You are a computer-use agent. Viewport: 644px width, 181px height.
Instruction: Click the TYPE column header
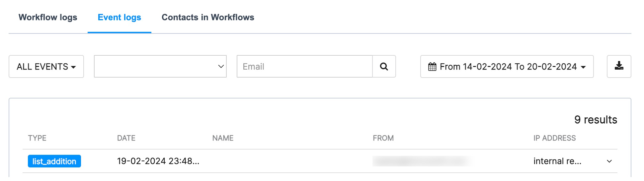click(x=37, y=138)
